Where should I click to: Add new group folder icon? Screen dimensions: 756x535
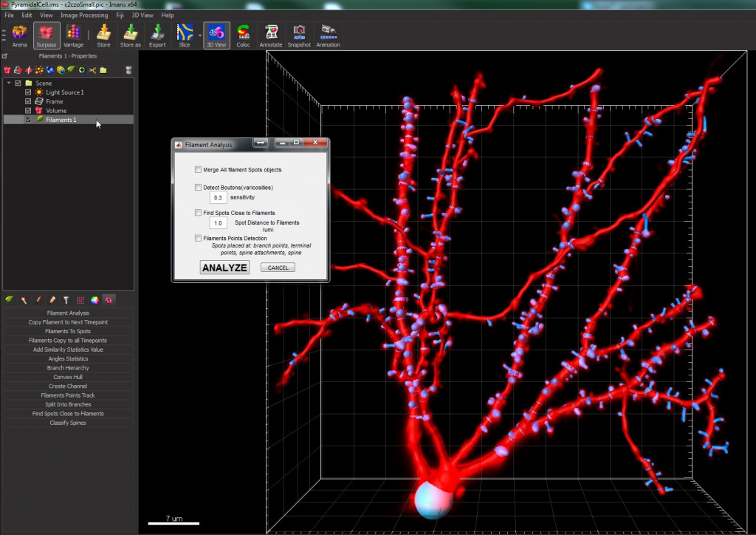tap(103, 70)
